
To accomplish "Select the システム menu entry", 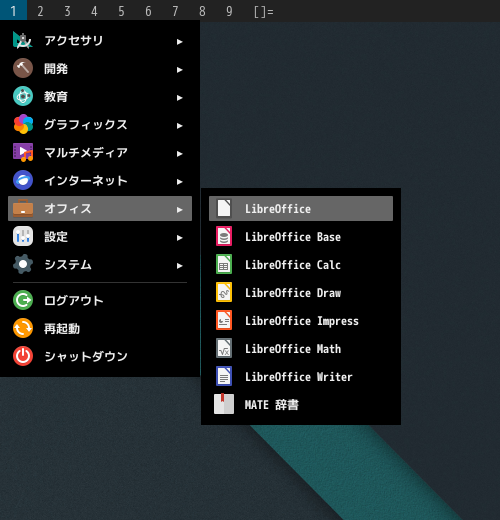I will click(x=100, y=264).
